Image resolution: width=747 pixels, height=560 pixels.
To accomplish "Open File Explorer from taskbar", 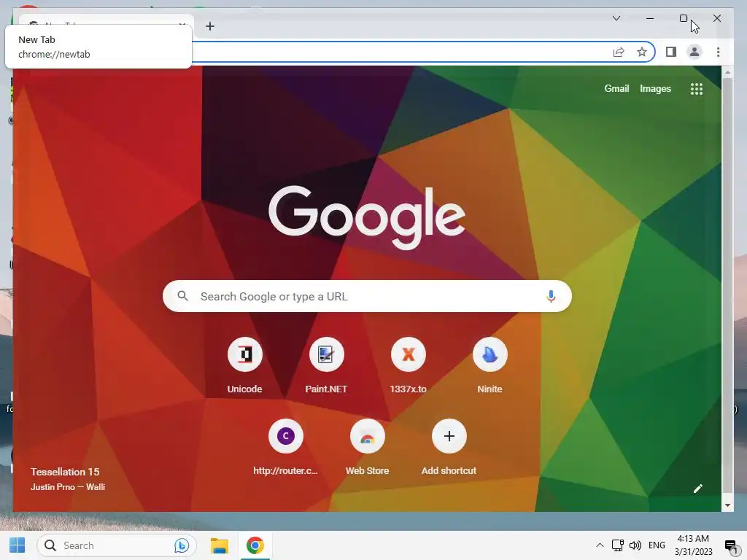I will click(220, 545).
